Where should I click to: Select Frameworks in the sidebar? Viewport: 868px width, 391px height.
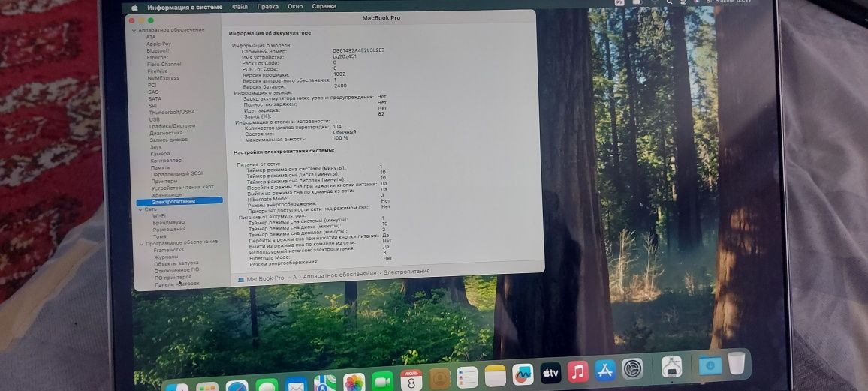click(x=169, y=250)
